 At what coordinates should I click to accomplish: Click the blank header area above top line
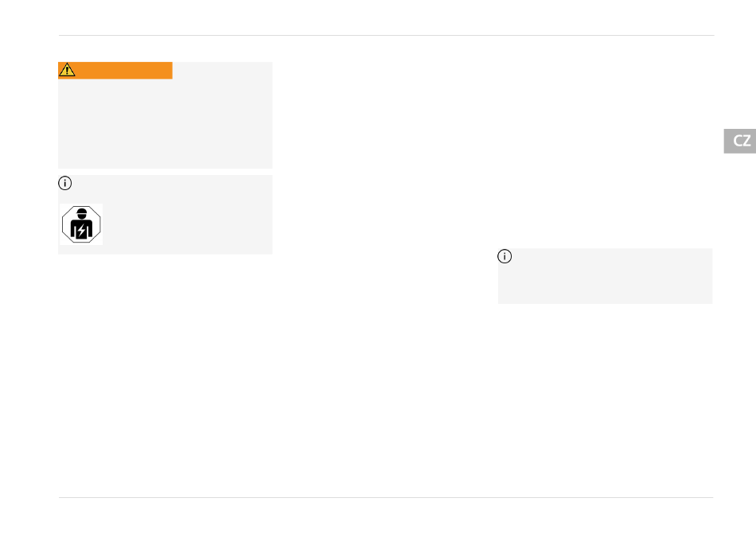386,17
